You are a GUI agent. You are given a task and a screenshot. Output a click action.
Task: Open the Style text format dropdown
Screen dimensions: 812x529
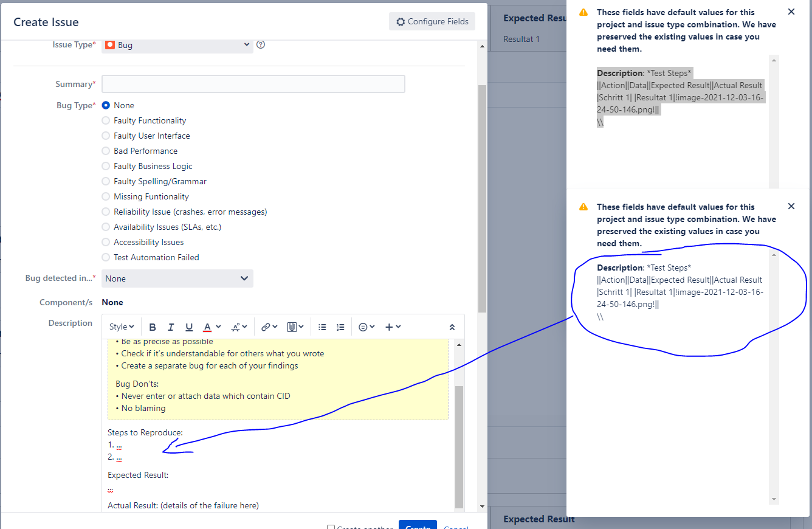pos(122,327)
